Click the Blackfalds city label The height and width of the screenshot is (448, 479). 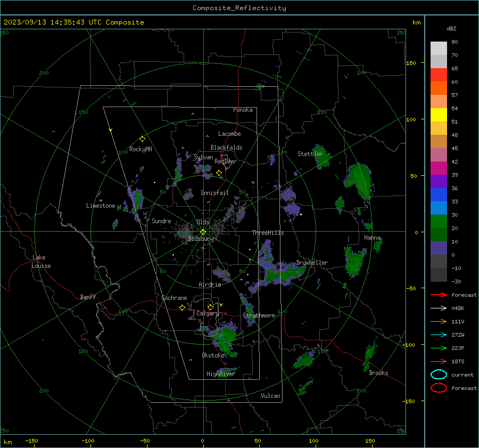(226, 148)
